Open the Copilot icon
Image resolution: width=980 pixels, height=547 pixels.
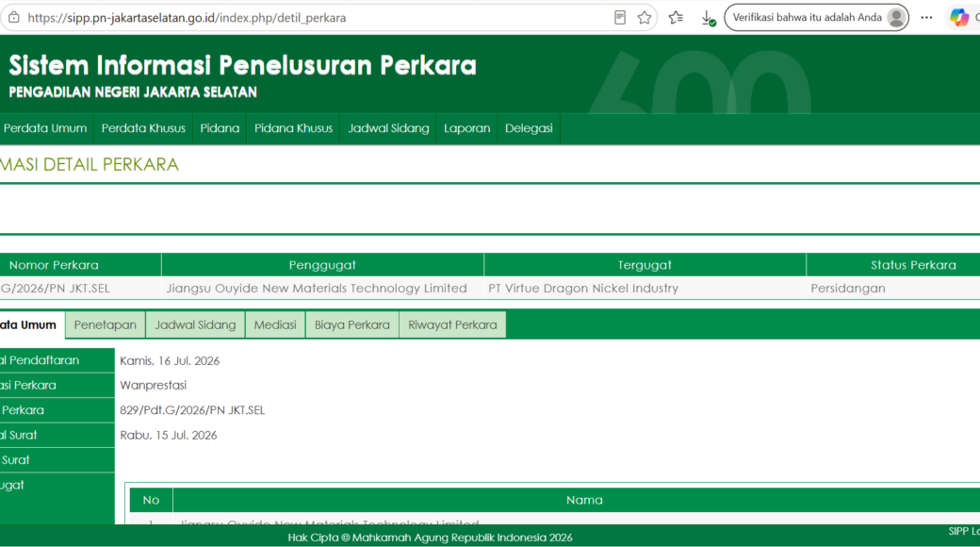958,18
